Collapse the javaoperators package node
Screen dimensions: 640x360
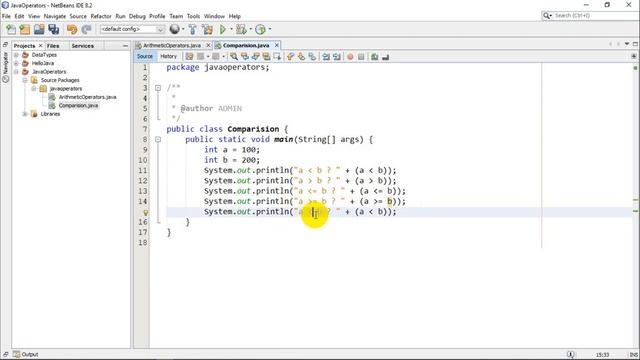pos(34,89)
